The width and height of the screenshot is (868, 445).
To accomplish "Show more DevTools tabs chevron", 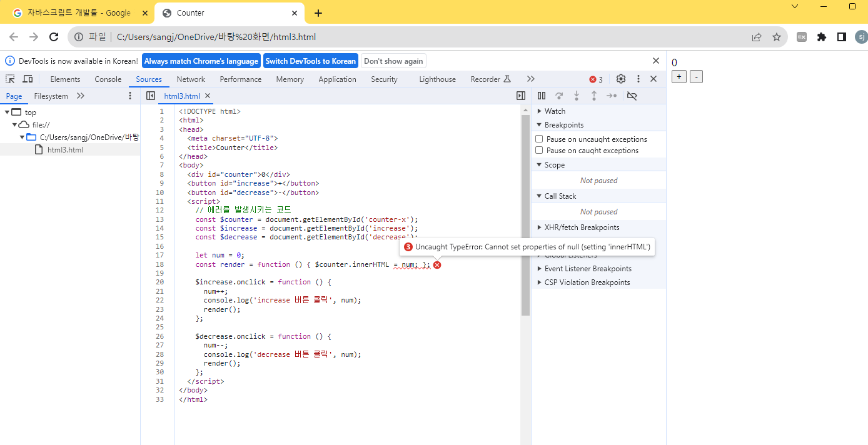I will point(531,79).
